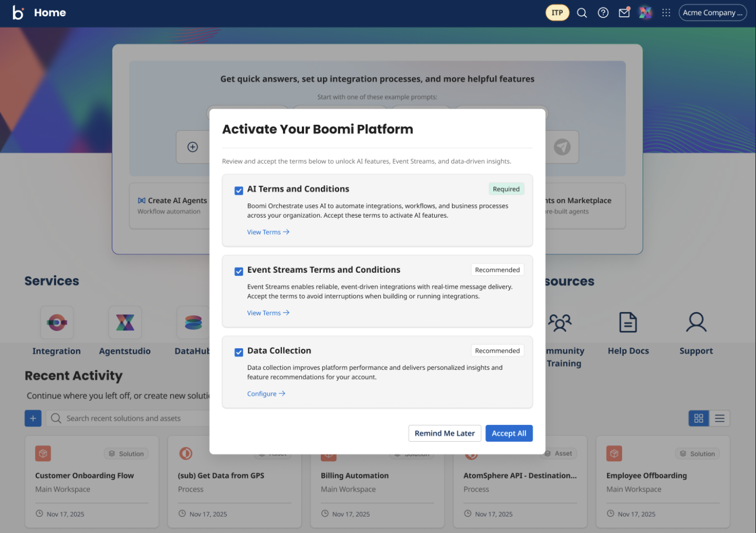Viewport: 756px width, 533px height.
Task: Click the Integration label under Services
Action: click(x=57, y=351)
